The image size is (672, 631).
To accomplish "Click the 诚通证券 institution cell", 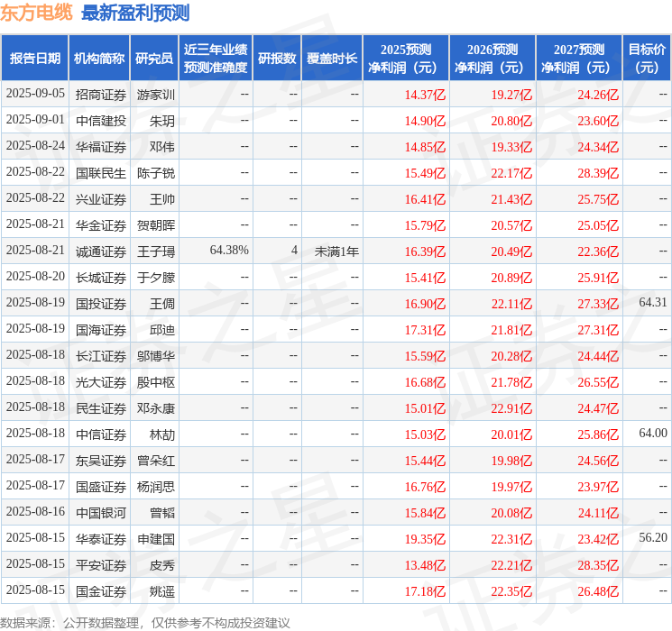I will [101, 251].
